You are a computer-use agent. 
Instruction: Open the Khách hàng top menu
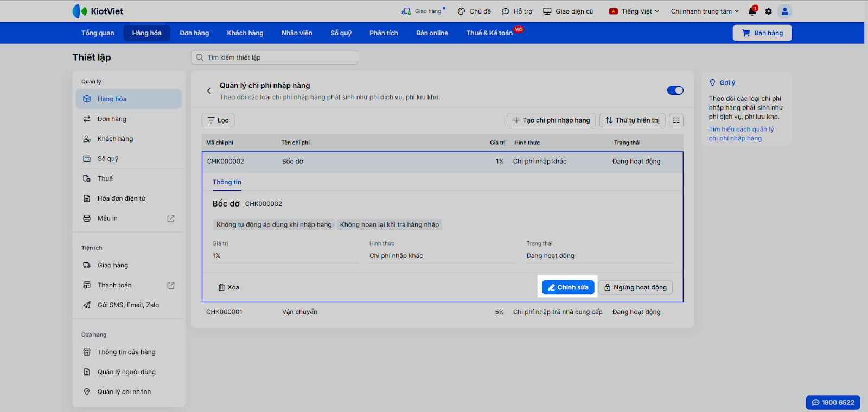245,33
